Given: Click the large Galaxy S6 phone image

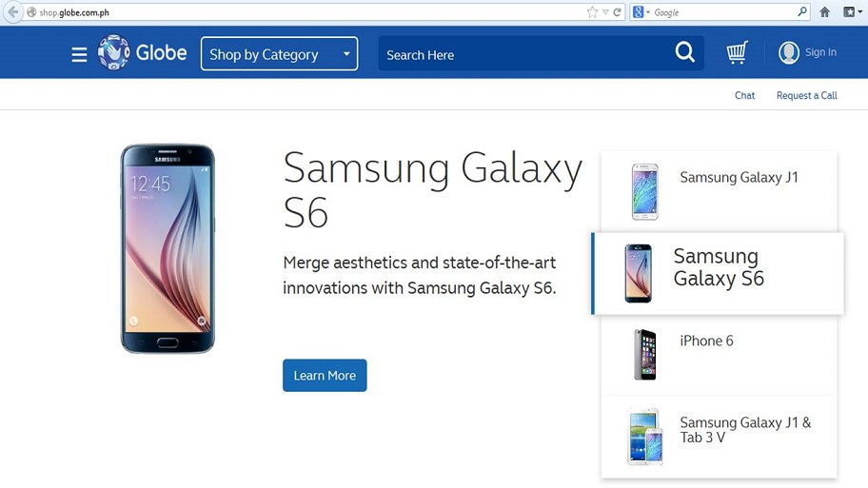Looking at the screenshot, I should tap(168, 248).
